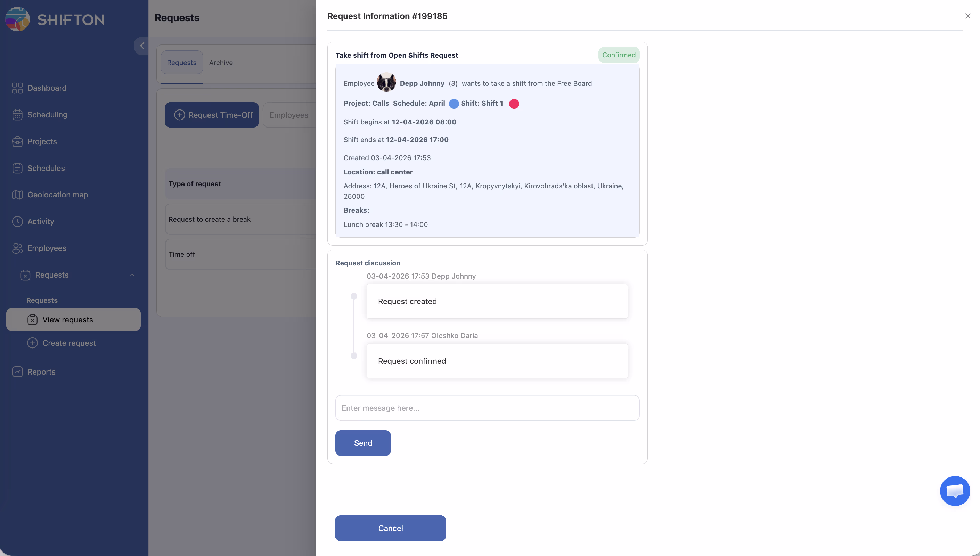Click the Reports chart icon

[17, 371]
